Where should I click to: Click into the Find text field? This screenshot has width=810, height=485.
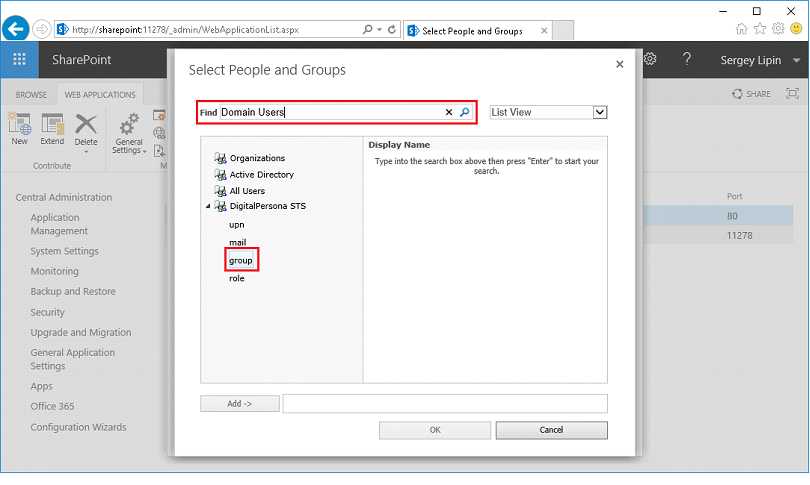330,113
